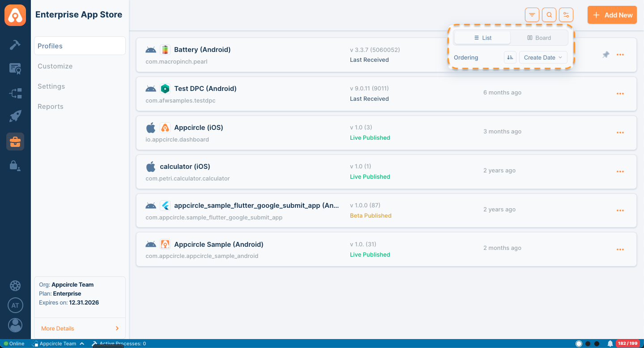Viewport: 644px width, 348px height.
Task: Open the Battery (Android) profile
Action: tap(202, 50)
